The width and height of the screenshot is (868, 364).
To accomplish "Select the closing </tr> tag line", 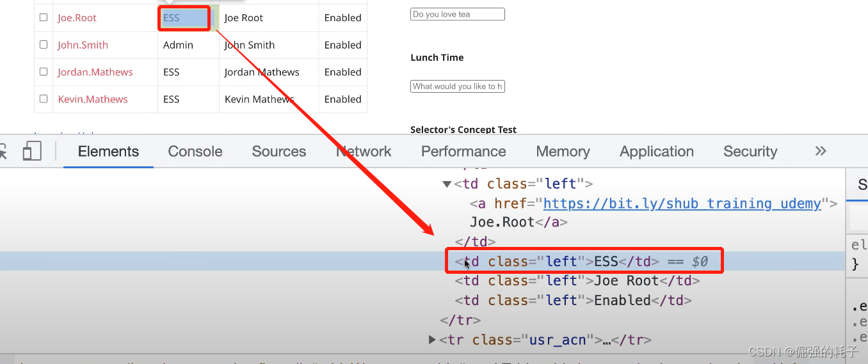I will click(x=460, y=320).
